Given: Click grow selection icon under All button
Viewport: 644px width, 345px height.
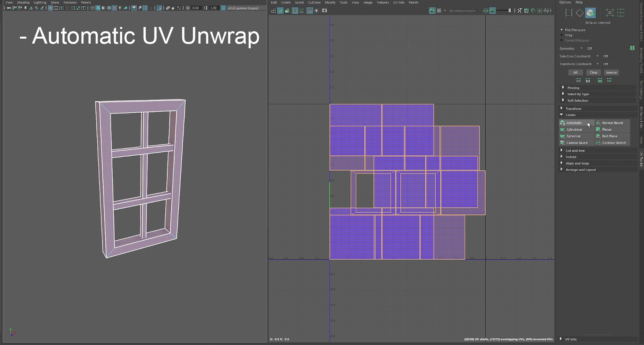Looking at the screenshot, I should pyautogui.click(x=578, y=80).
